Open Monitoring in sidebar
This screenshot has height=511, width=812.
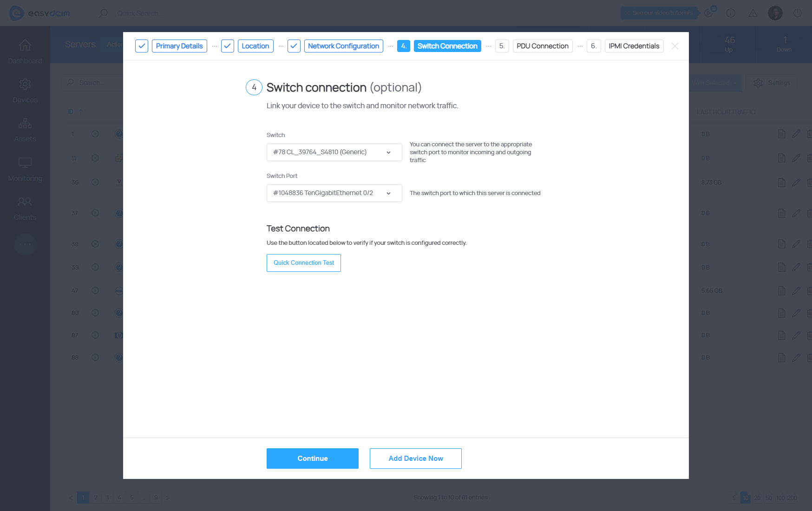(x=25, y=170)
